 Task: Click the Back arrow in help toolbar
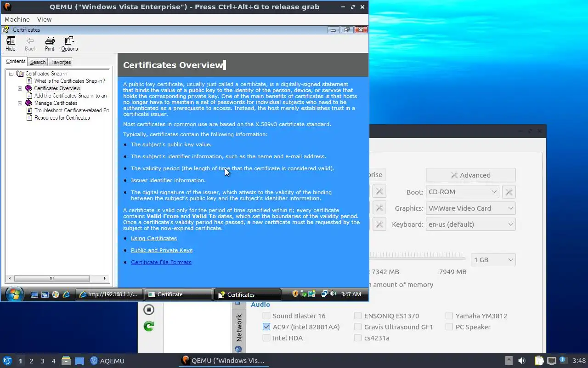(30, 44)
